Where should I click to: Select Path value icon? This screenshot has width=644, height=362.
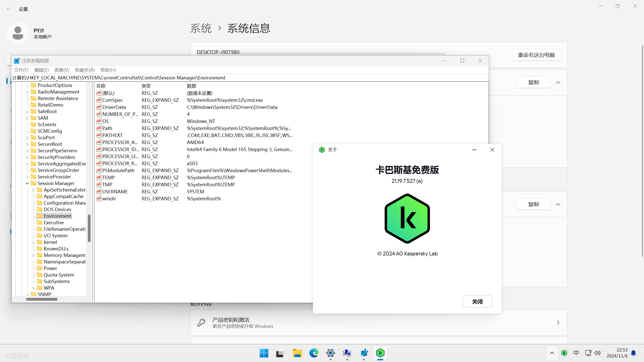(99, 128)
